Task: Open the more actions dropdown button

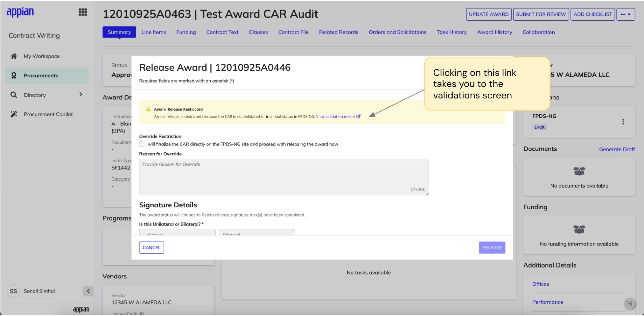Action: 626,14
